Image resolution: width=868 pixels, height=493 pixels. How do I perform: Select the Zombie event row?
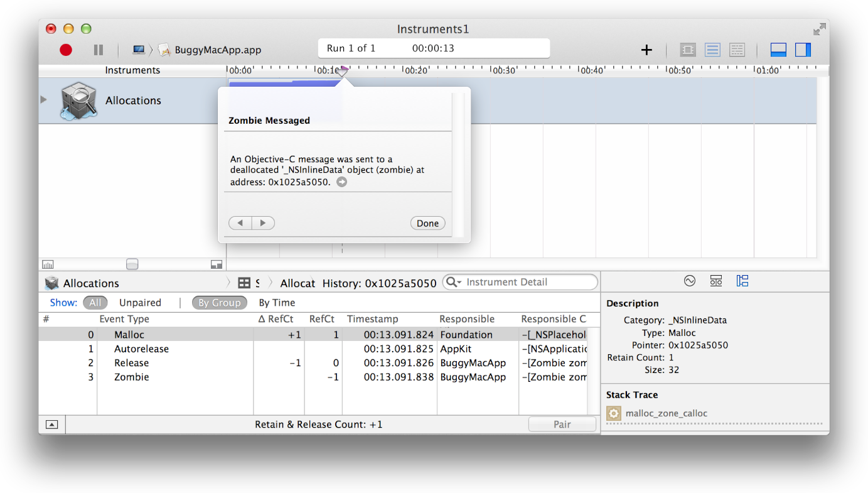click(x=313, y=377)
